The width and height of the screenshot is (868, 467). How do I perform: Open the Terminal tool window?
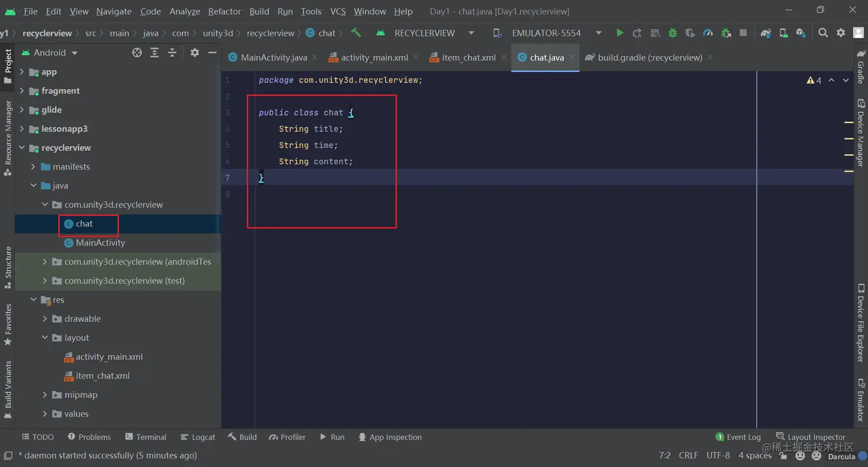(x=146, y=437)
